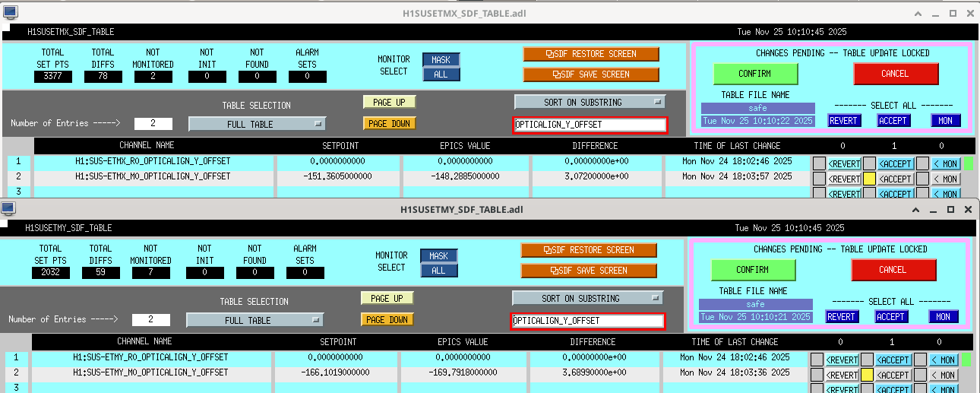The image size is (980, 393).
Task: Toggle yellow accept indicator for ETMY_M0_OPTICALIGN_Y_OFFSET
Action: point(868,375)
